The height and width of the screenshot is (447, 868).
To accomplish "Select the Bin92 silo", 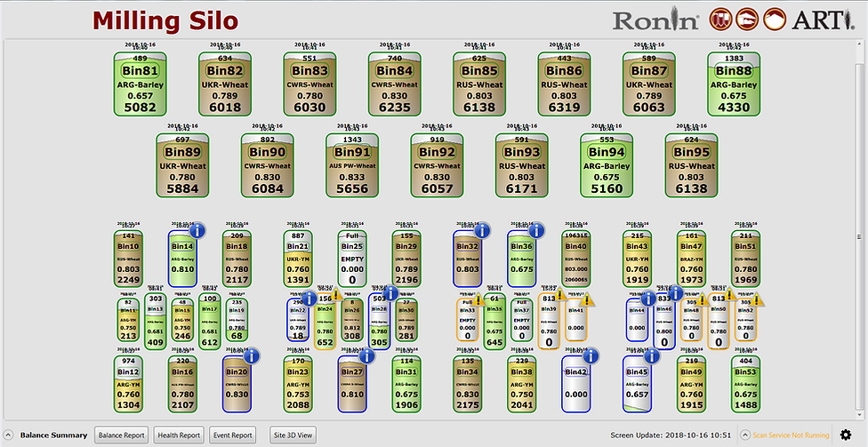I will (437, 165).
